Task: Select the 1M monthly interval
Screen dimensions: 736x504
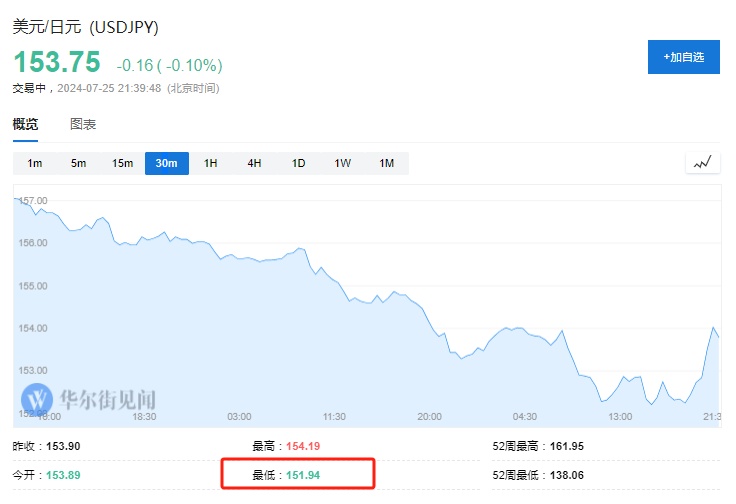Action: (386, 163)
